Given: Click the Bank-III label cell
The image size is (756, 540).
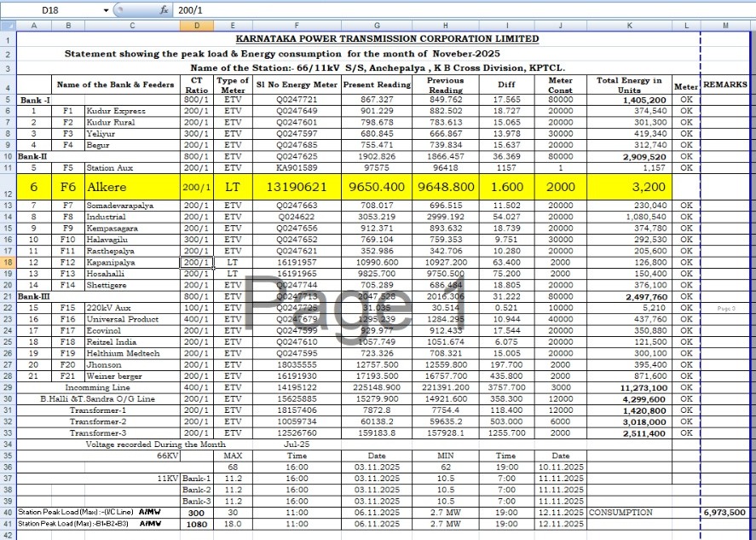Looking at the screenshot, I should coord(34,296).
